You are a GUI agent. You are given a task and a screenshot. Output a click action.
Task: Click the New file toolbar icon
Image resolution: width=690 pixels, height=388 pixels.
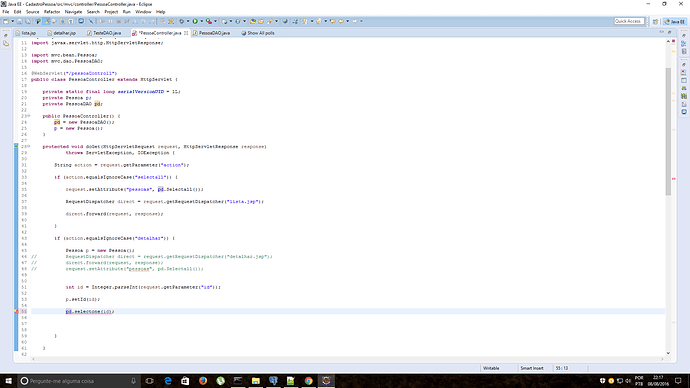pos(6,21)
